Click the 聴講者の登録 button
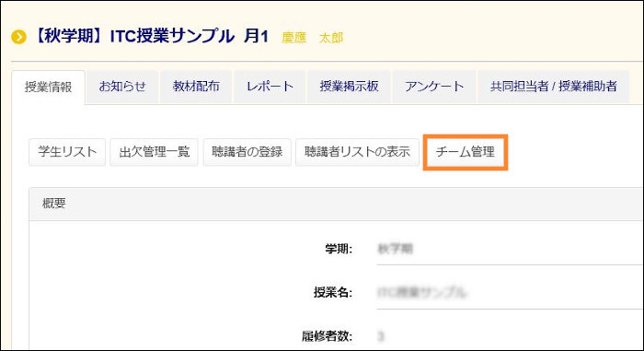This screenshot has height=351, width=644. click(x=247, y=152)
